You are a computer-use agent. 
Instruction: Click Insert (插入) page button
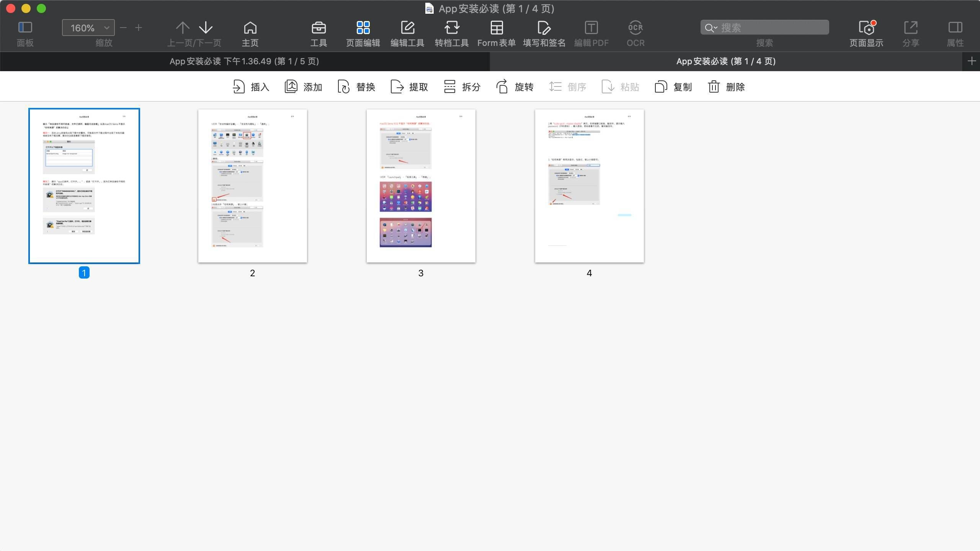click(251, 87)
